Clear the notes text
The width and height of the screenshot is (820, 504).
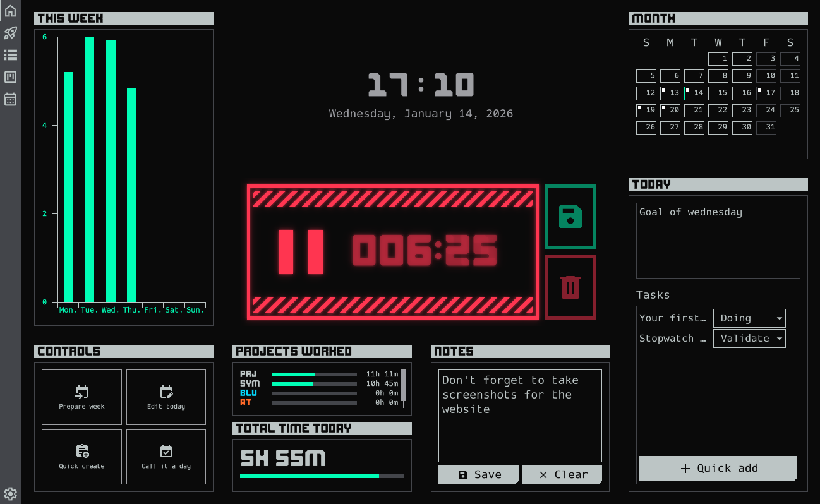point(562,475)
